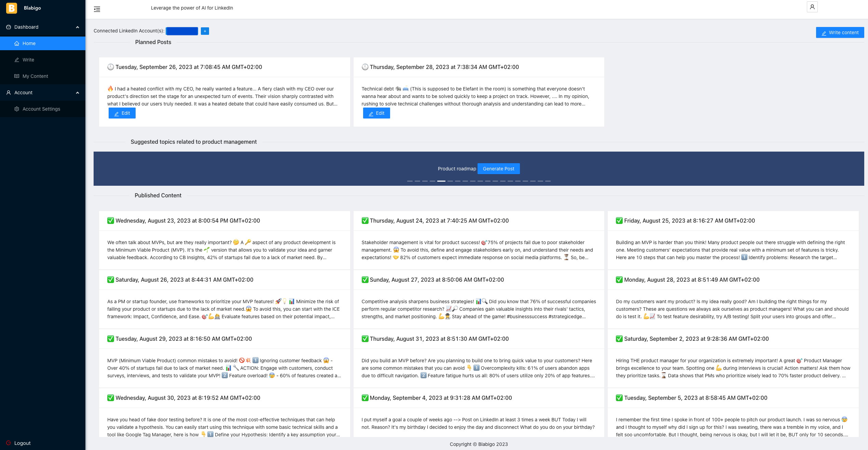The width and height of the screenshot is (868, 450).
Task: Click green check on August 28 post
Action: tap(619, 280)
